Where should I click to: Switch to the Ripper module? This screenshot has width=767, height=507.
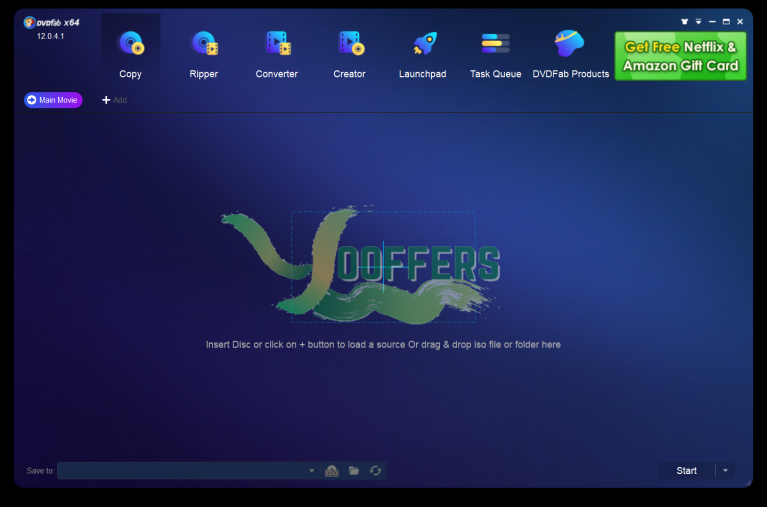pyautogui.click(x=203, y=53)
